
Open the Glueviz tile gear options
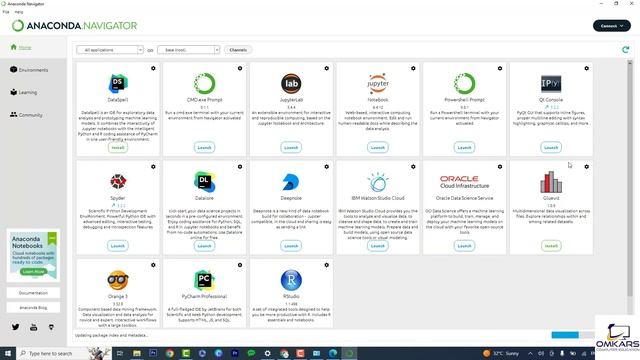click(x=587, y=167)
